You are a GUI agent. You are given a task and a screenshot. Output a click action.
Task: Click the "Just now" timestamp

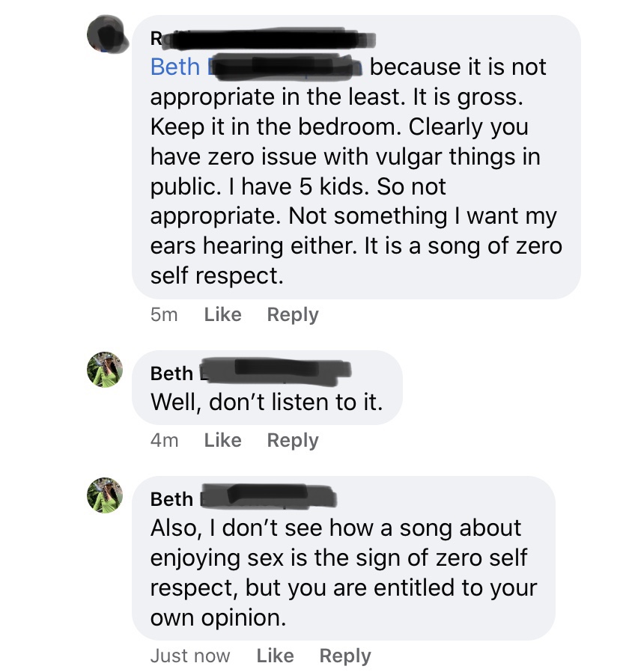[190, 656]
